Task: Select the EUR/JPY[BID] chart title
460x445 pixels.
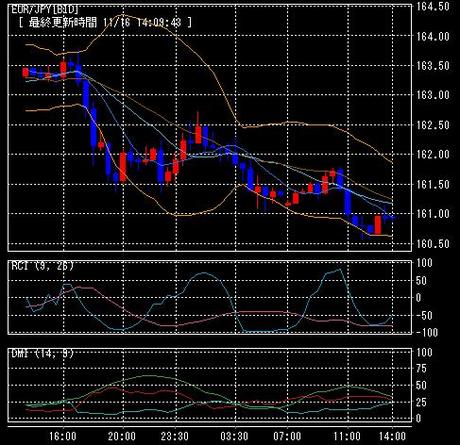Action: click(x=45, y=9)
